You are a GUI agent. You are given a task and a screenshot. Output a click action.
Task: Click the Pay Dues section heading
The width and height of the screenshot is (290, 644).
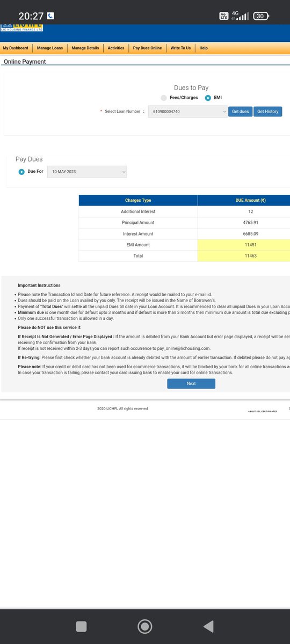(x=29, y=159)
